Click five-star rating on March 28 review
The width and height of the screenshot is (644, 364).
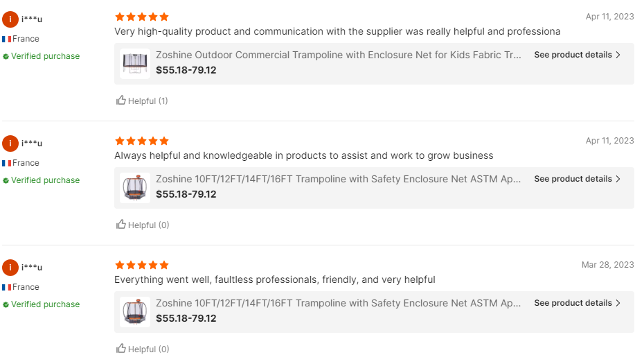click(x=141, y=265)
